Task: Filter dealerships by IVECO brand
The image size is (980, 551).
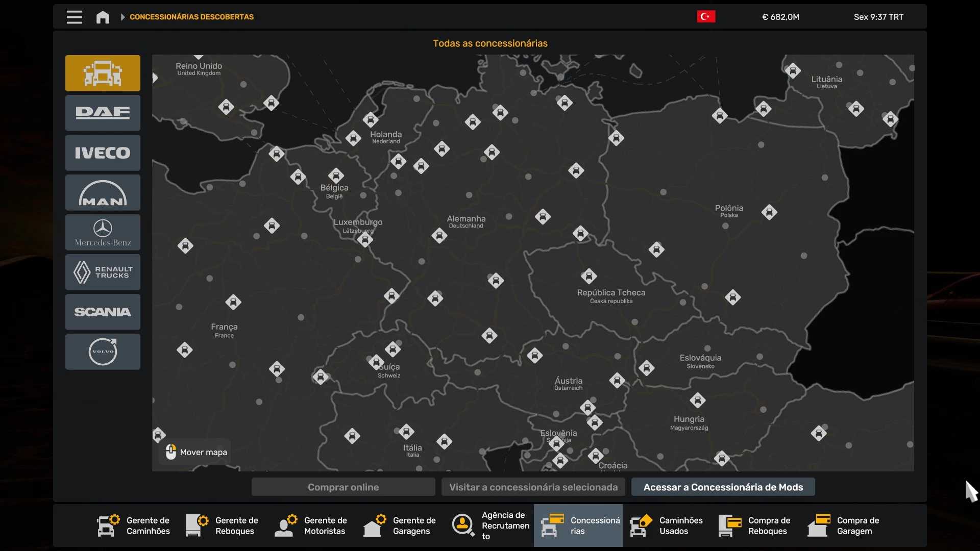Action: pos(103,153)
